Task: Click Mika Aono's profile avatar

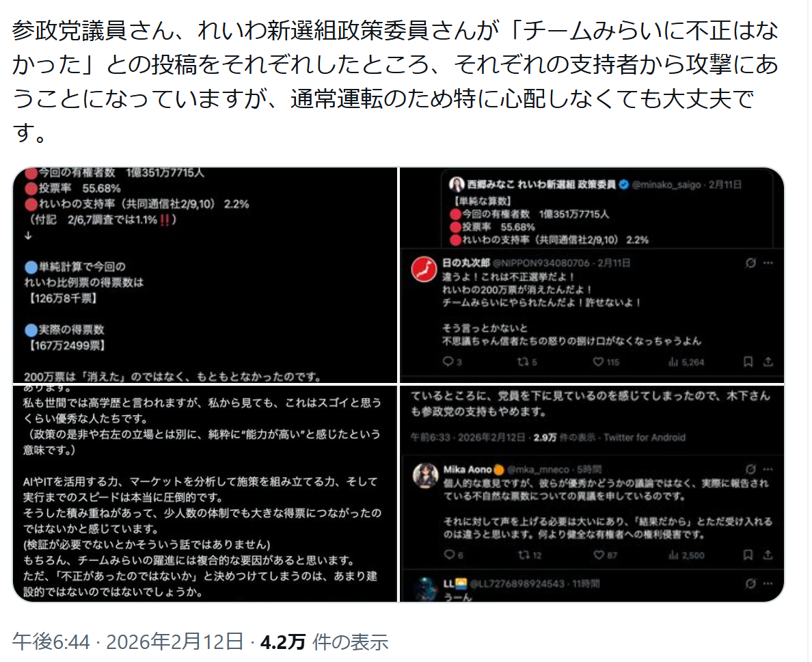Action: (x=425, y=475)
